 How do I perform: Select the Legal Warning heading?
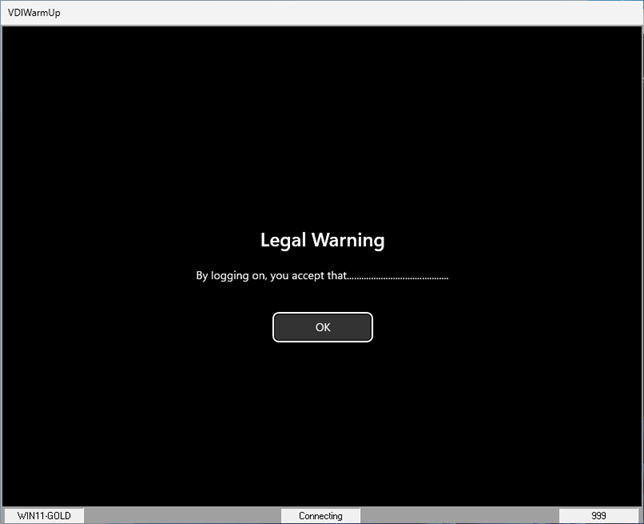(322, 240)
